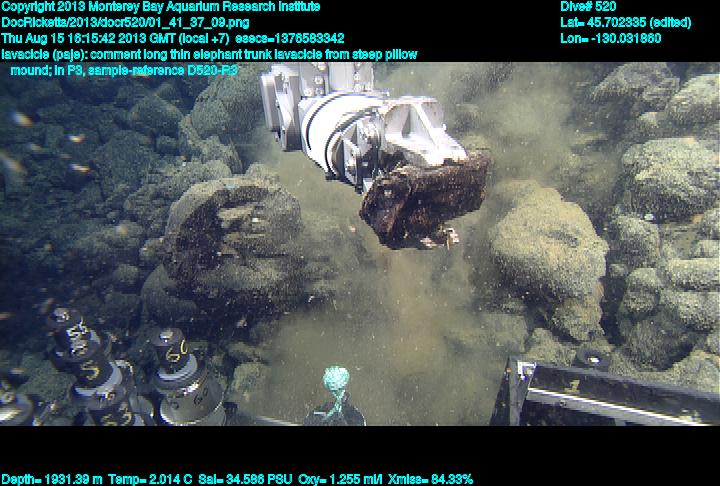Select the file path DocRicketts/2013/docr520/01_41_37_09.png

pos(125,23)
